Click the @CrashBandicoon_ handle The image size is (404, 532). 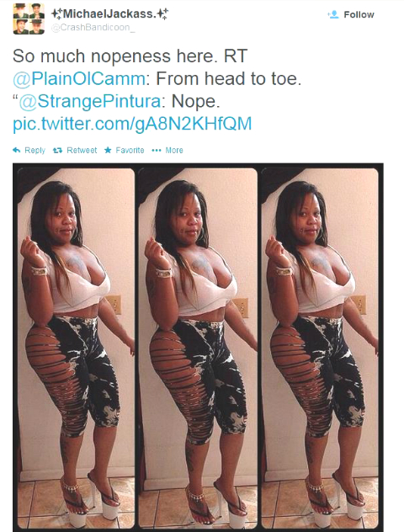click(93, 28)
